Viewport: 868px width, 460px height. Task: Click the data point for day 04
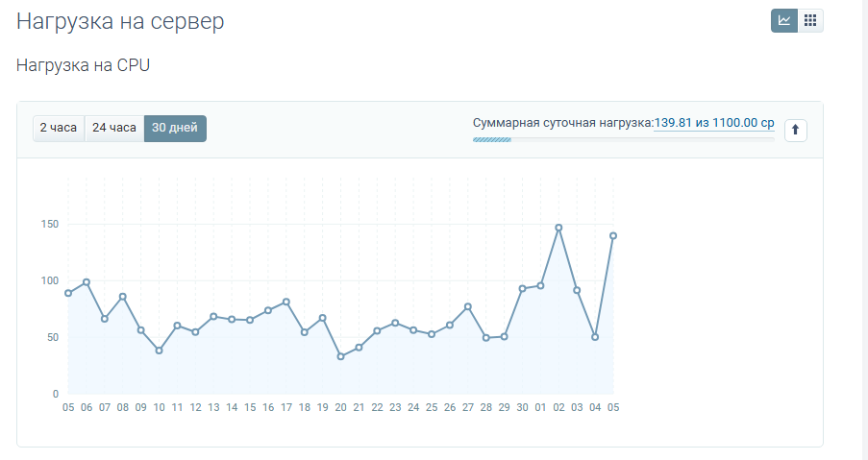595,337
